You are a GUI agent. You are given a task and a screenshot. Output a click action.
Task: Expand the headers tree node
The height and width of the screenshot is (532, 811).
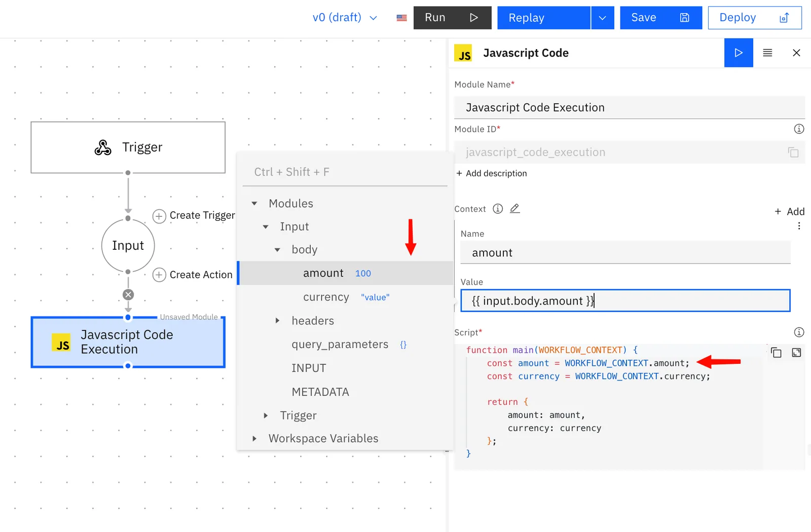click(277, 321)
